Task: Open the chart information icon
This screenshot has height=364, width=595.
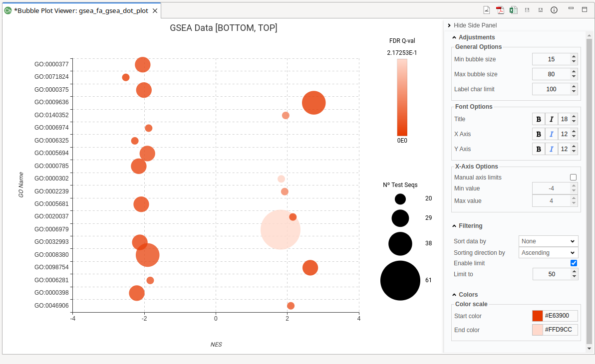Action: 554,10
